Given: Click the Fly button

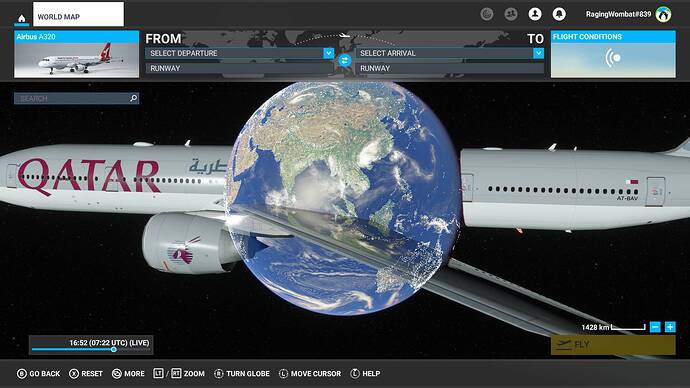Looking at the screenshot, I should point(613,344).
